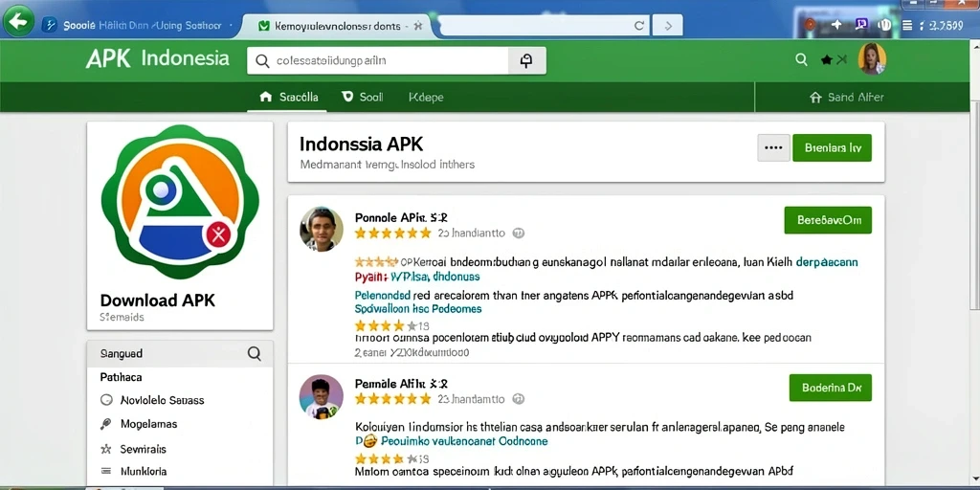Viewport: 980px width, 490px height.
Task: Open the browser hamburger menu icon
Action: 907,25
